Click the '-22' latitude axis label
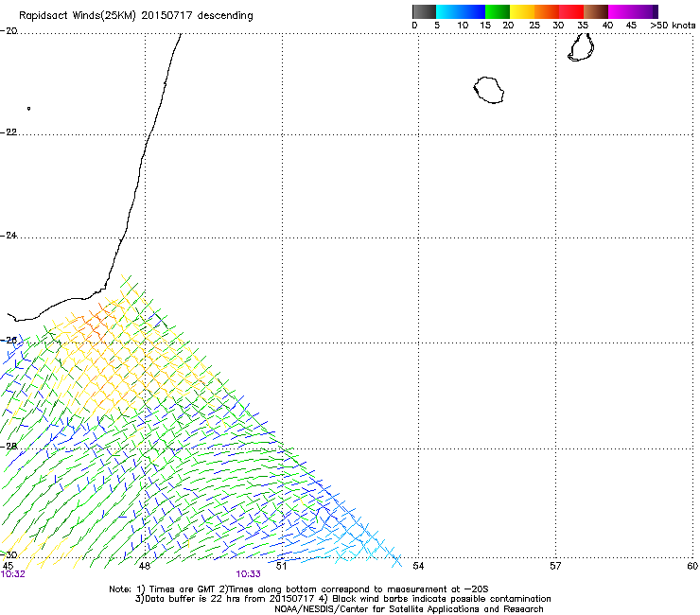Image resolution: width=700 pixels, height=615 pixels. 9,132
